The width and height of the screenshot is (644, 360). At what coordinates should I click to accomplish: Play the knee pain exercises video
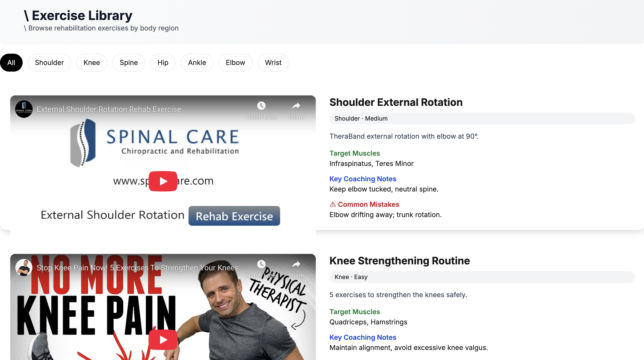pyautogui.click(x=163, y=340)
